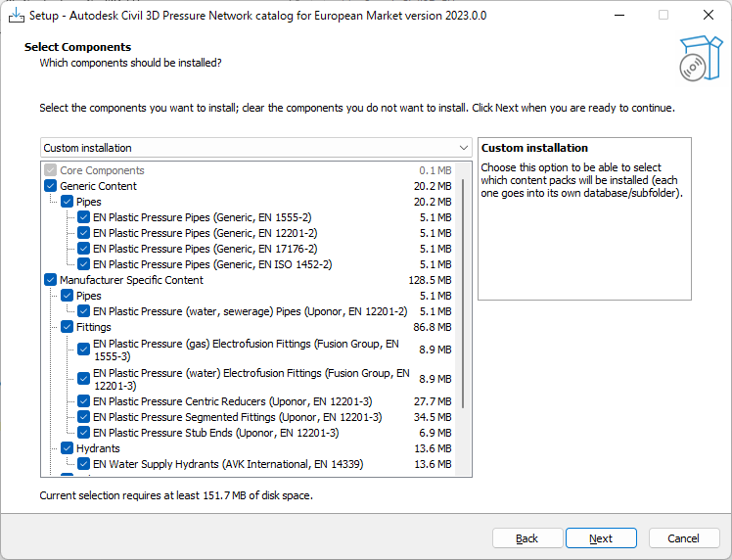
Task: Select 'Generic Content' row label
Action: click(x=98, y=186)
